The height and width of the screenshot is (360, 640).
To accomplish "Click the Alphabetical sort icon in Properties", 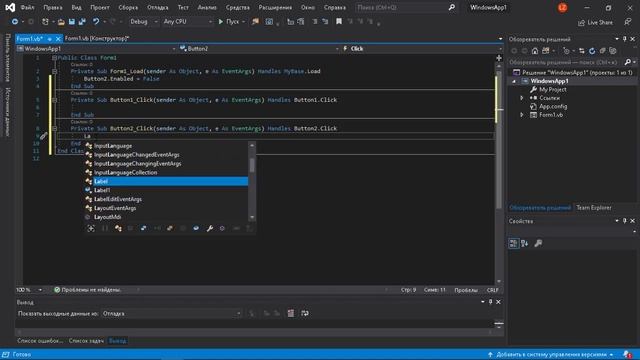I will [x=524, y=243].
